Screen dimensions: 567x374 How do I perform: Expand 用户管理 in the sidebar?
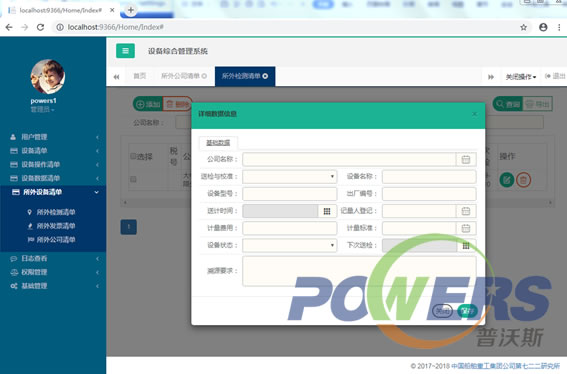[54, 137]
